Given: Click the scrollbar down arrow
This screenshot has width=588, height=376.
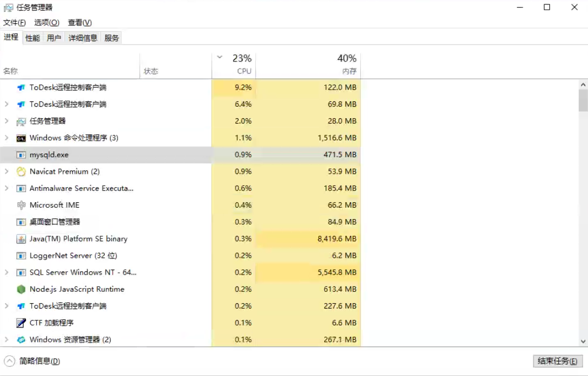Looking at the screenshot, I should tap(583, 341).
